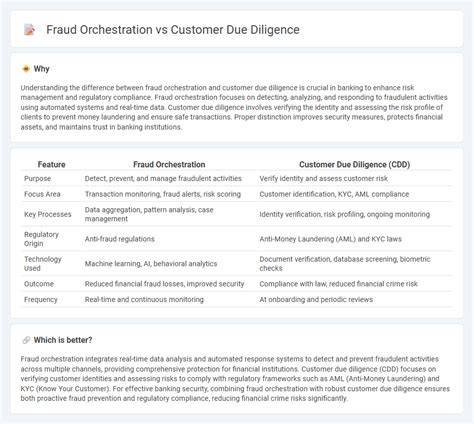This screenshot has width=474, height=424.
Task: Click the link icon beside Which is better
Action: (26, 340)
